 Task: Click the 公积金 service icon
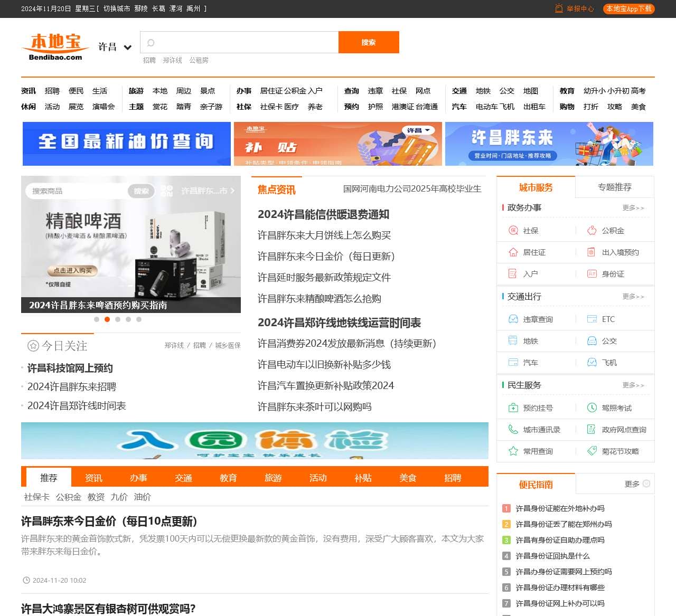[x=592, y=231]
